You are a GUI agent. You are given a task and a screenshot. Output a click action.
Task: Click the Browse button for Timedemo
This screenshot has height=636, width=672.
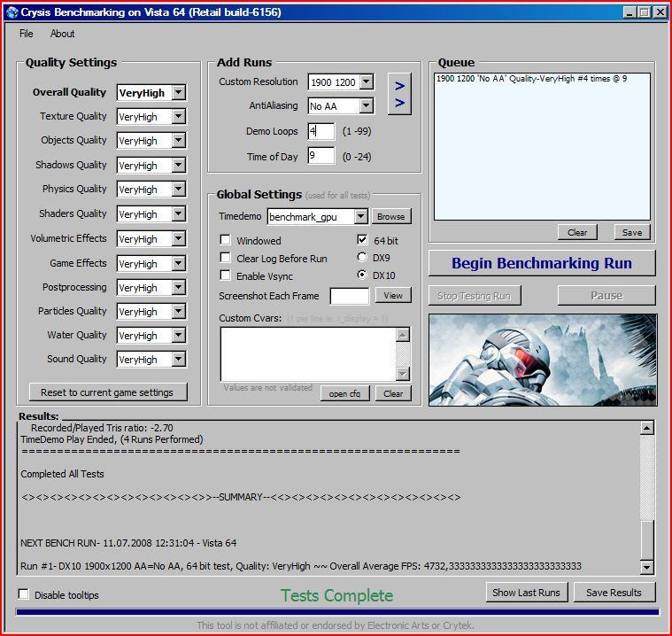pyautogui.click(x=390, y=216)
